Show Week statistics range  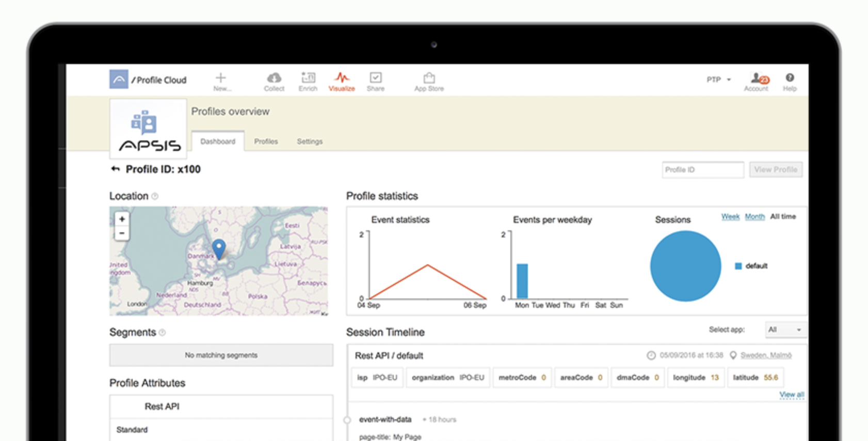(730, 217)
